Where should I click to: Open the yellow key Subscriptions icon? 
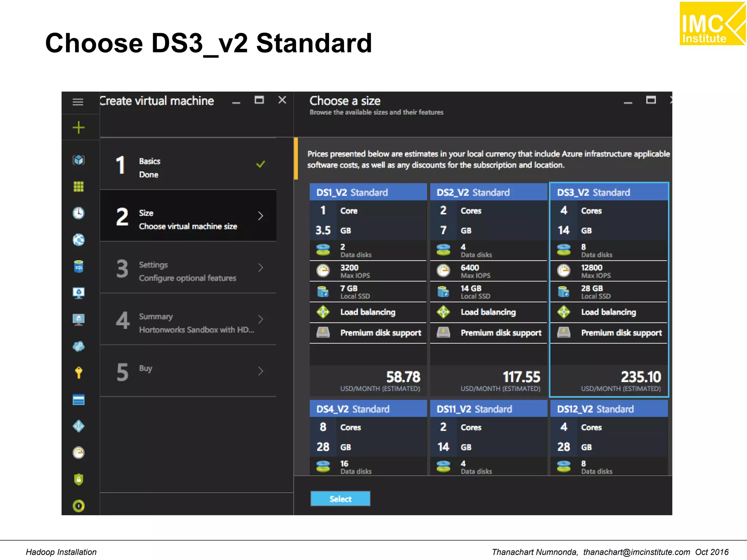(x=78, y=373)
